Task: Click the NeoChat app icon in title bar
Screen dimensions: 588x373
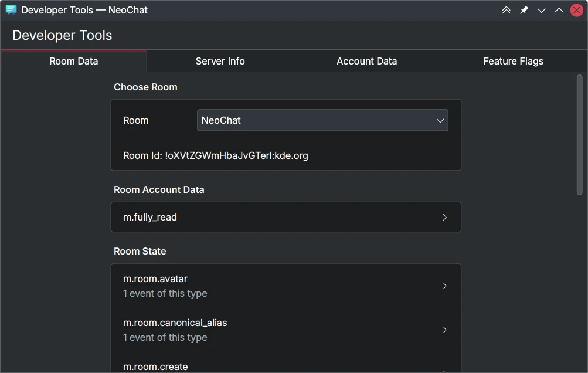Action: click(11, 10)
